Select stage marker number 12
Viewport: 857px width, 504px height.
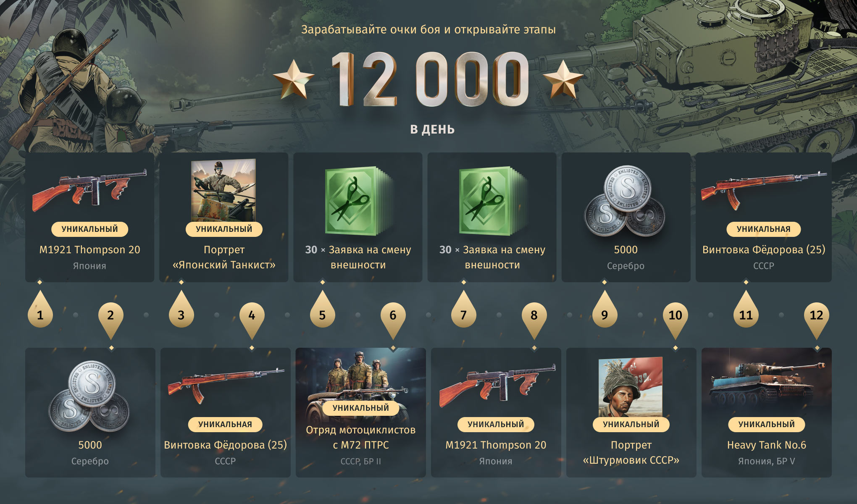816,320
